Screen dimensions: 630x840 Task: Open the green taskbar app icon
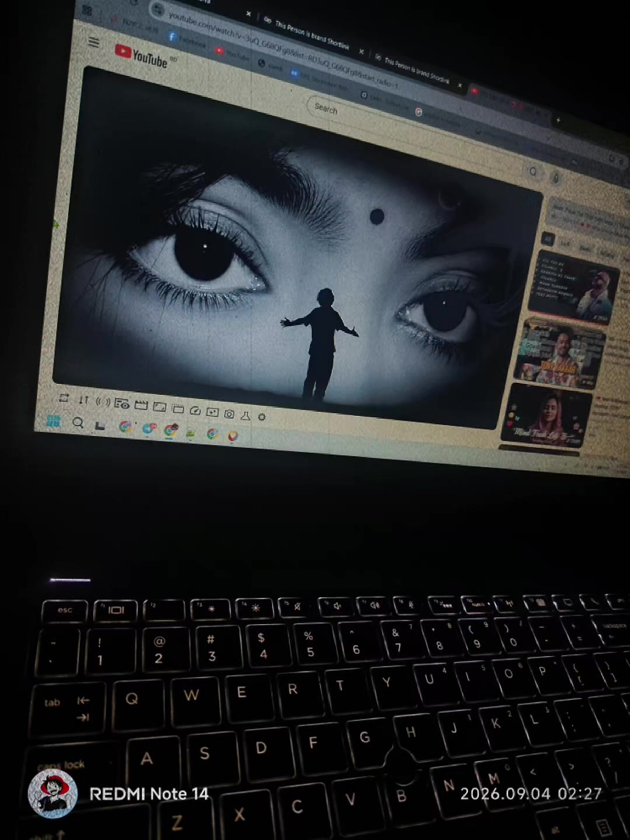pyautogui.click(x=191, y=433)
